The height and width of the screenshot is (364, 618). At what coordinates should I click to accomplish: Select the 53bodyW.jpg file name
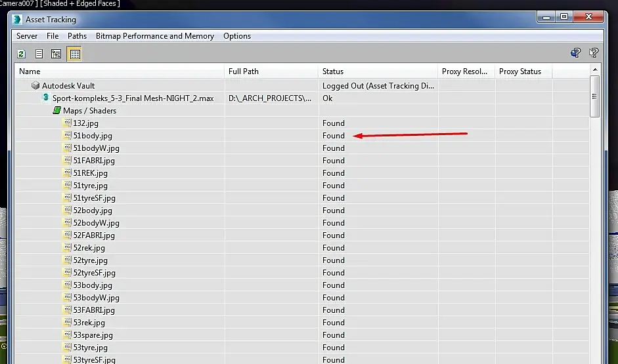click(x=96, y=298)
